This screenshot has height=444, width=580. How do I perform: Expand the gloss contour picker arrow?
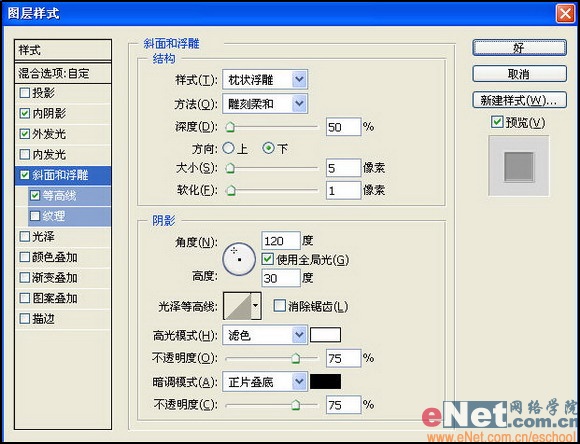256,306
